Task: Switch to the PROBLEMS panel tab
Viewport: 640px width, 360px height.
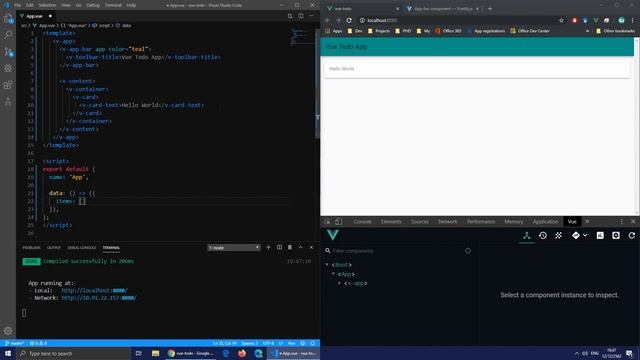Action: coord(31,248)
